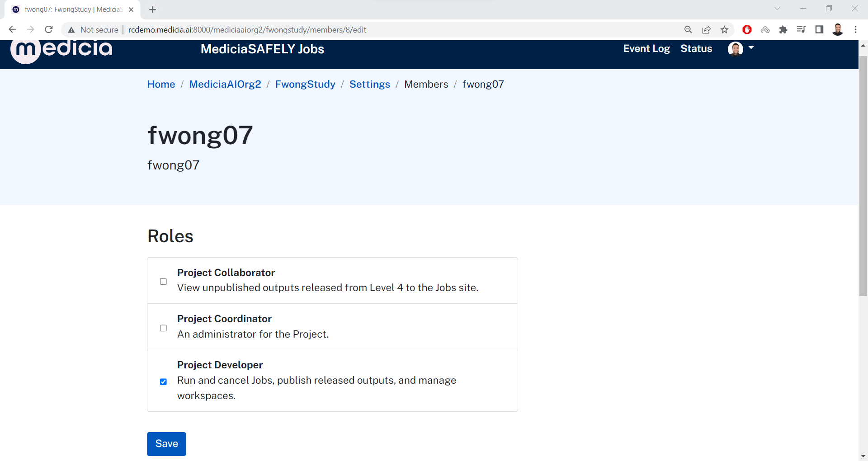
Task: Click the Project Collaborator label text
Action: pyautogui.click(x=226, y=273)
